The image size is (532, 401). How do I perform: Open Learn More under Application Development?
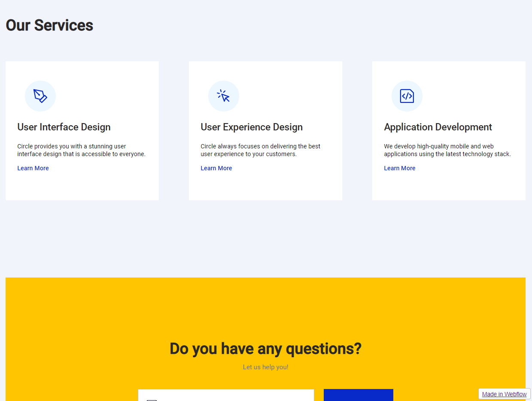400,168
